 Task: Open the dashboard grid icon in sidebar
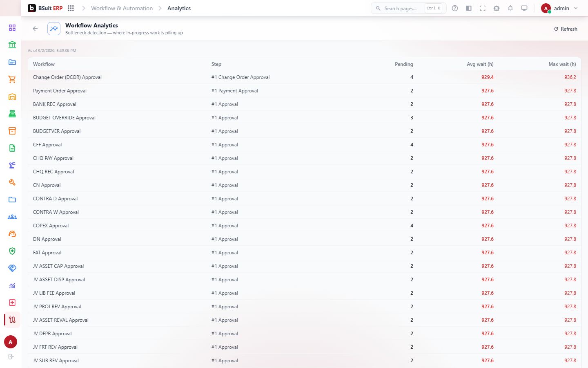click(12, 28)
